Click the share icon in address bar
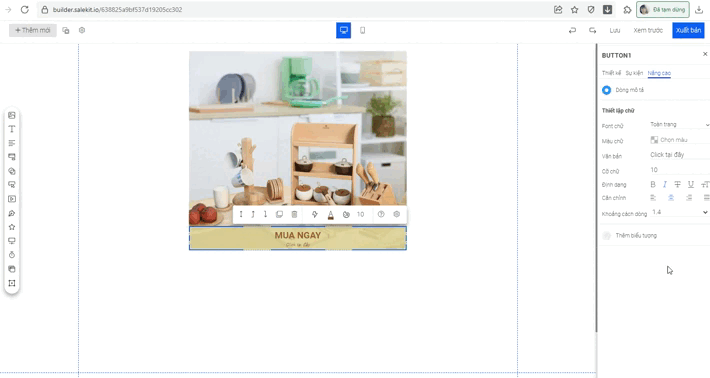 click(x=558, y=10)
